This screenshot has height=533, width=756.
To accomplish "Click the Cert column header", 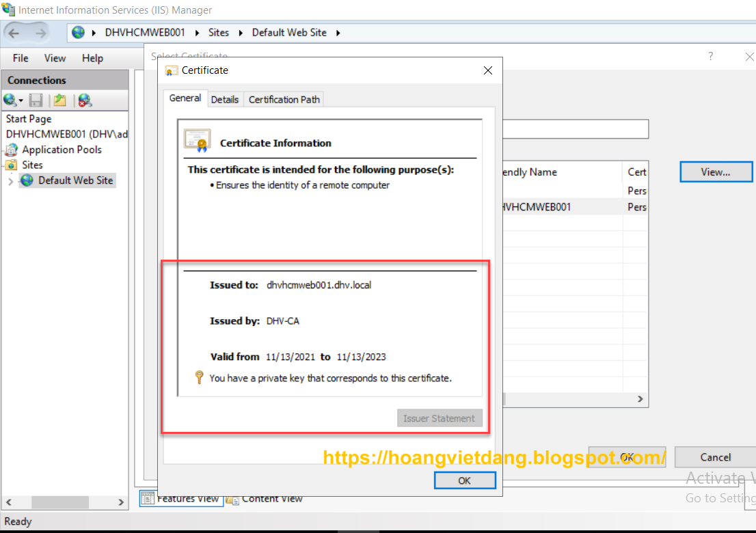I will (636, 172).
